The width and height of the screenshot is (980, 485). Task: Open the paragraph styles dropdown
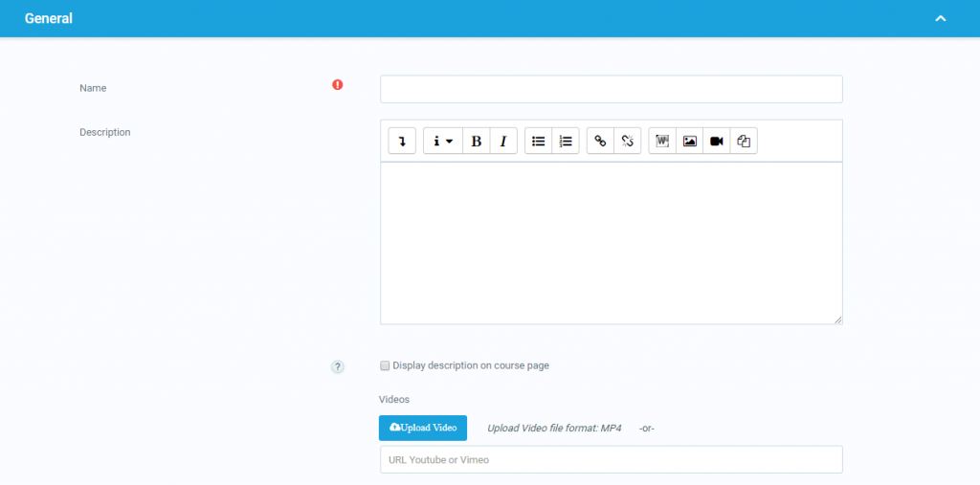coord(442,142)
